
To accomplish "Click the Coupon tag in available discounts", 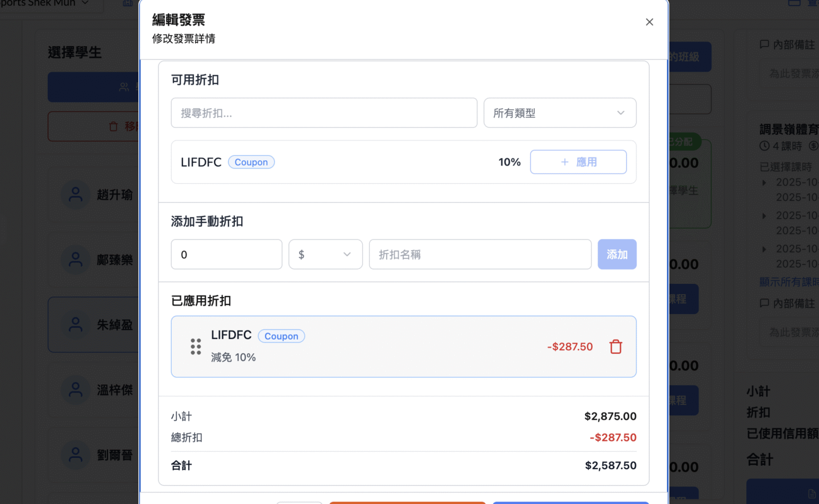I will [x=251, y=162].
